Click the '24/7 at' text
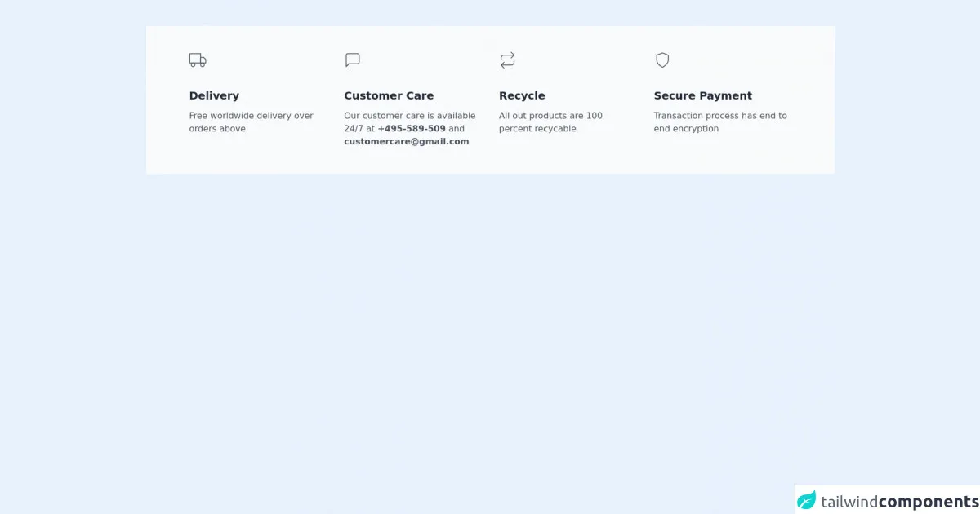 click(359, 129)
